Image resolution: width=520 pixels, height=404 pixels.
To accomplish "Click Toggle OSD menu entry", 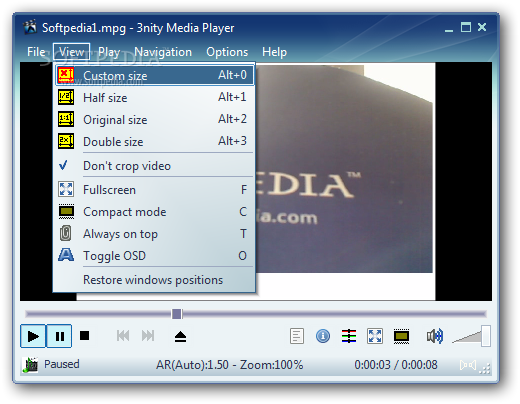I will pyautogui.click(x=155, y=255).
